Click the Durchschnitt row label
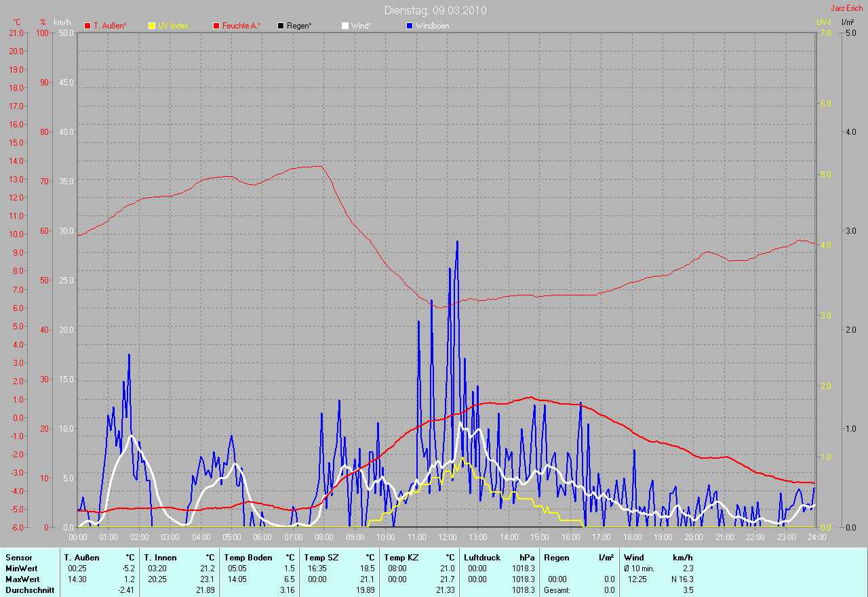Viewport: 868px width, 597px height. 30,590
